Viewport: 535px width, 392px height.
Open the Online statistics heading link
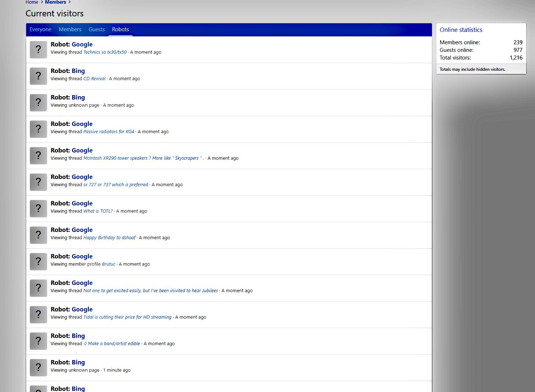tap(461, 30)
